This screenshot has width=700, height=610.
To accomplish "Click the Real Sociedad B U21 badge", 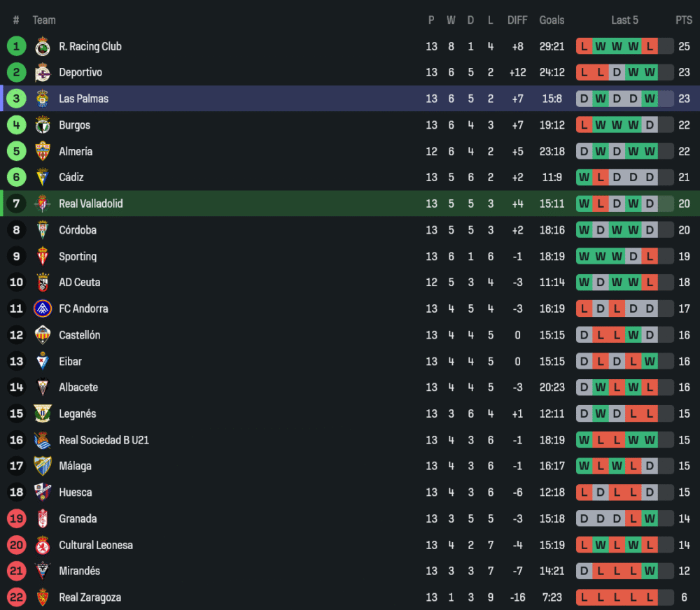I will (43, 440).
